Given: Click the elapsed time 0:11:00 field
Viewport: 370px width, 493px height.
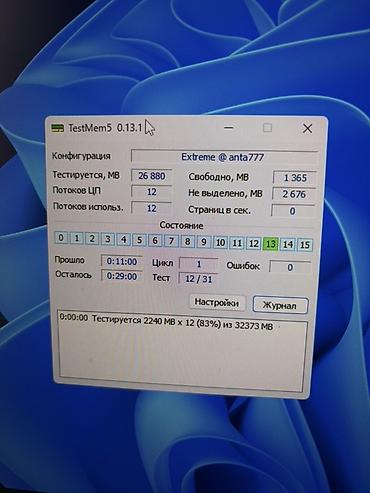Looking at the screenshot, I should [122, 262].
